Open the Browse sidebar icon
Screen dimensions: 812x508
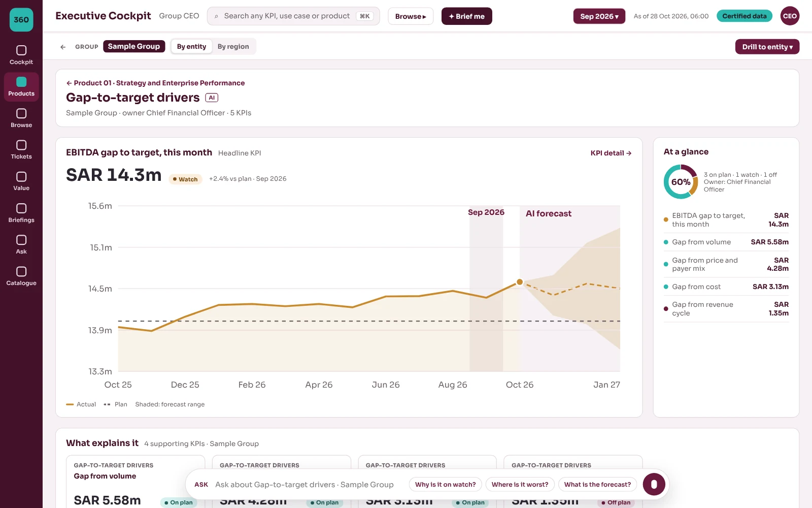pos(21,118)
